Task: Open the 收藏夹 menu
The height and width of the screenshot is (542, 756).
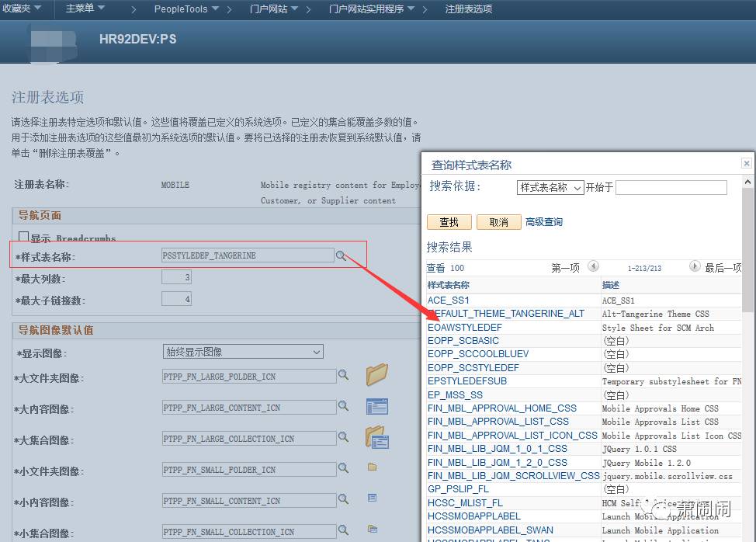Action: click(22, 9)
